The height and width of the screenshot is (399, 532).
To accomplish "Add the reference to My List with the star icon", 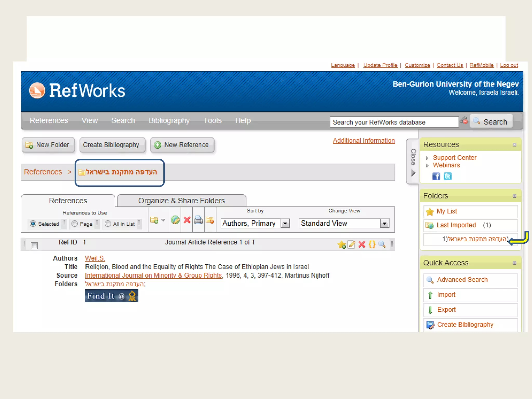I will (x=341, y=244).
